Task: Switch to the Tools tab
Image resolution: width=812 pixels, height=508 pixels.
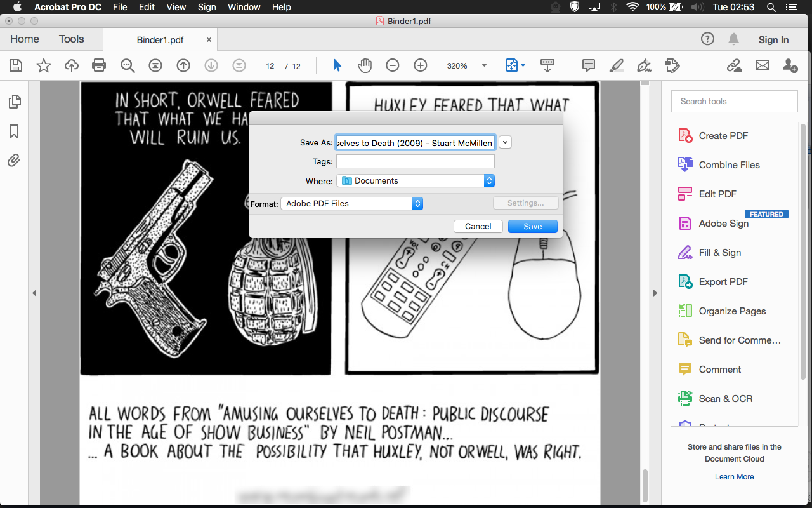Action: pos(71,39)
